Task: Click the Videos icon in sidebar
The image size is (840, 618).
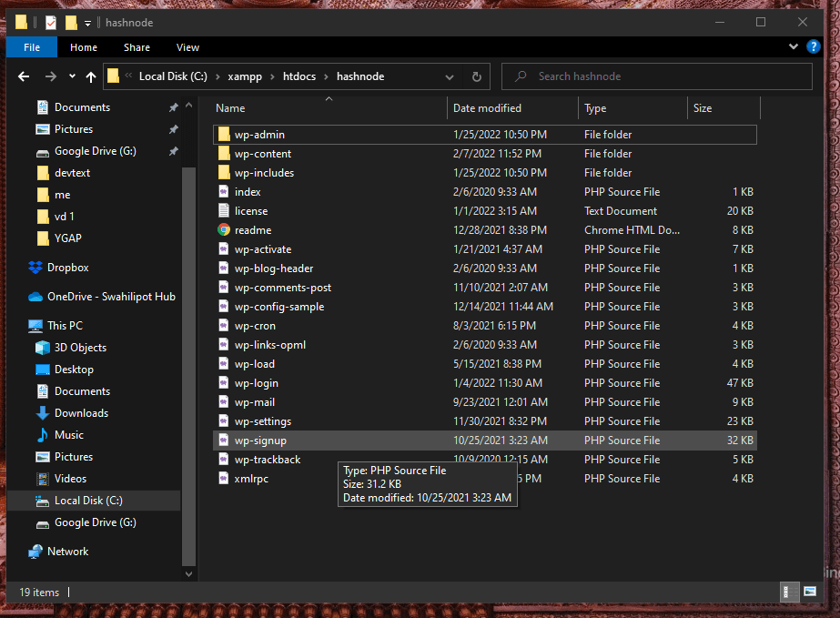Action: [x=43, y=479]
